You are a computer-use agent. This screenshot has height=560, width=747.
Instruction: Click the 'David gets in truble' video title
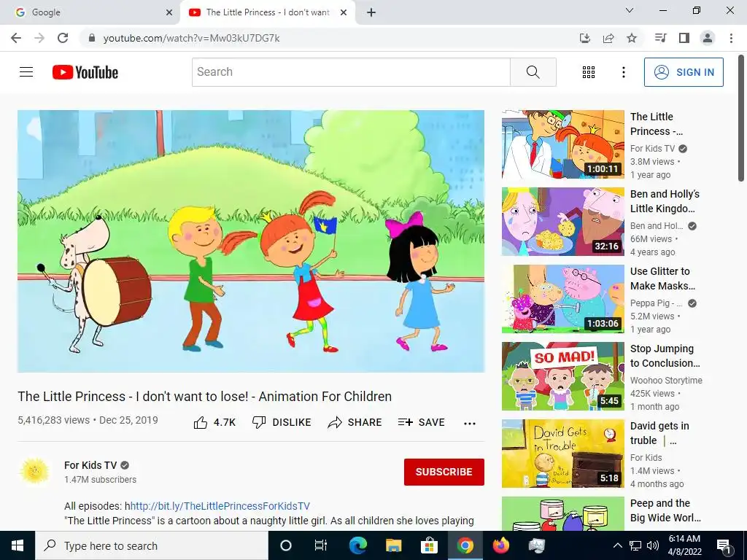coord(659,433)
